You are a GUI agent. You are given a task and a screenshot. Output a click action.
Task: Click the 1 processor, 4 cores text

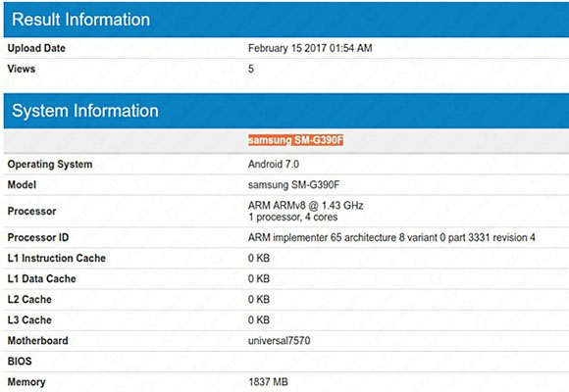click(293, 218)
